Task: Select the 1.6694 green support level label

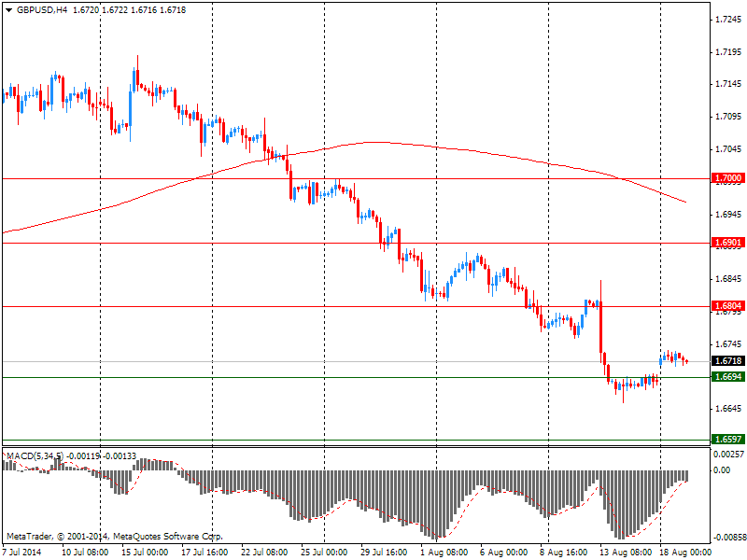Action: click(x=728, y=377)
